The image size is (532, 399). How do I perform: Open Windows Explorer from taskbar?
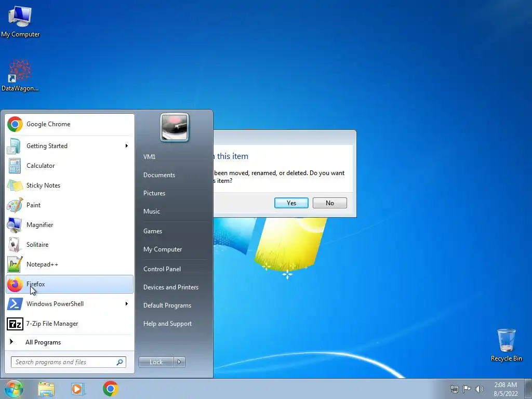coord(46,389)
